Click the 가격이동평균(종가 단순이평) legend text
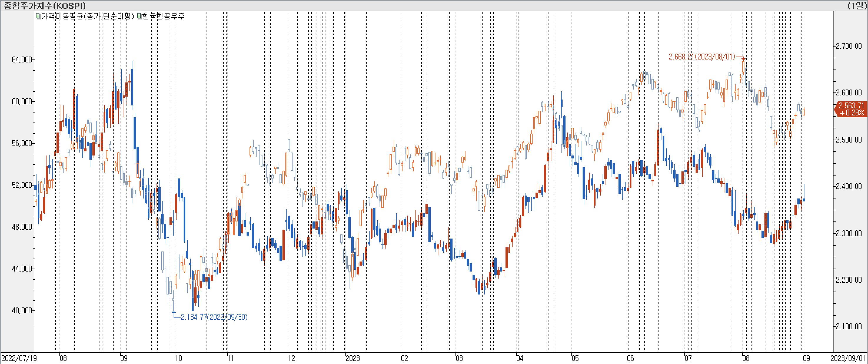Image resolution: width=868 pixels, height=364 pixels. pyautogui.click(x=87, y=16)
